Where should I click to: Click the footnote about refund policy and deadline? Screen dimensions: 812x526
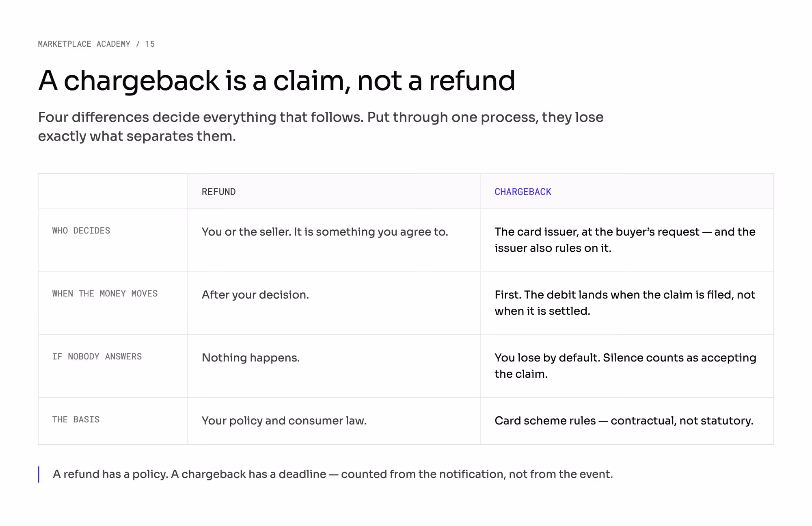[x=333, y=474]
